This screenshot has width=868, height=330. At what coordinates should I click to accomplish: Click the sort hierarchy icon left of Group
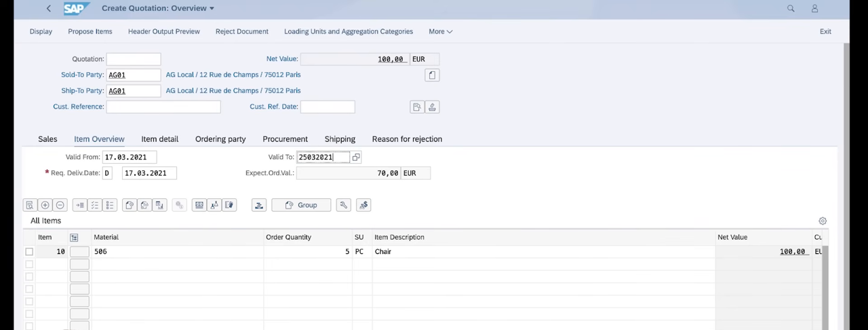point(258,205)
